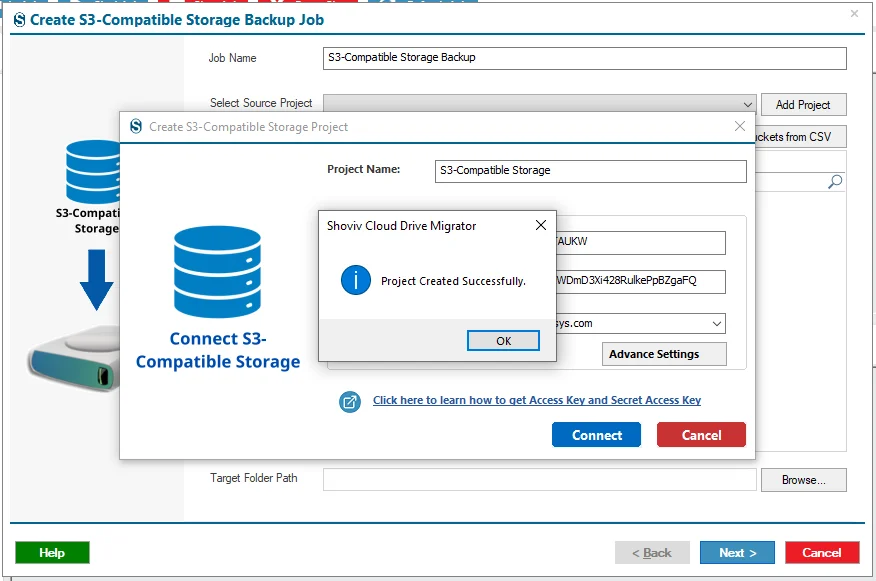Click Browse... for the target folder

[x=803, y=480]
